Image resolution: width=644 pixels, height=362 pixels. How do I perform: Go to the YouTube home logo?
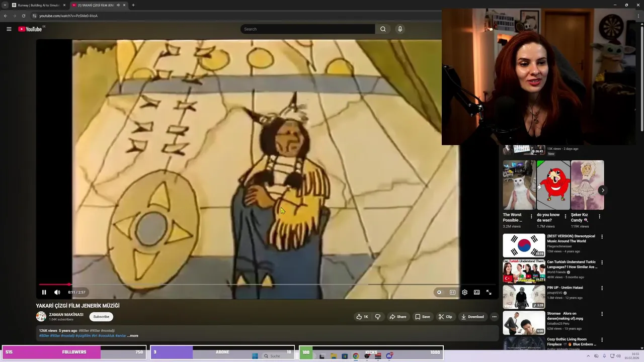click(31, 29)
